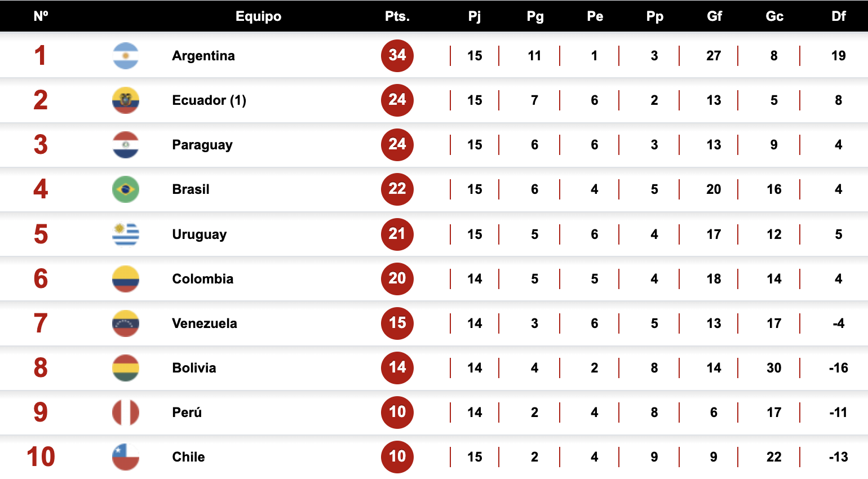
Task: Click the Bolivia flag icon
Action: [x=126, y=368]
